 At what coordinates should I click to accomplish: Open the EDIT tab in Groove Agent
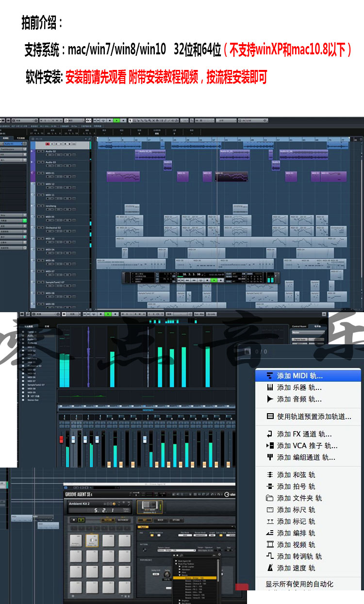point(144,520)
